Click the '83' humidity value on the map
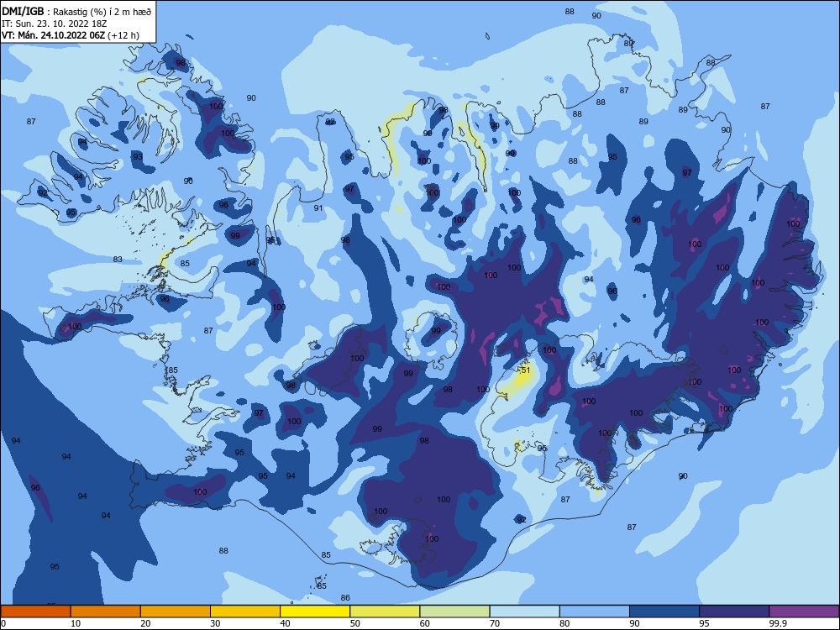The image size is (840, 630). coord(118,260)
